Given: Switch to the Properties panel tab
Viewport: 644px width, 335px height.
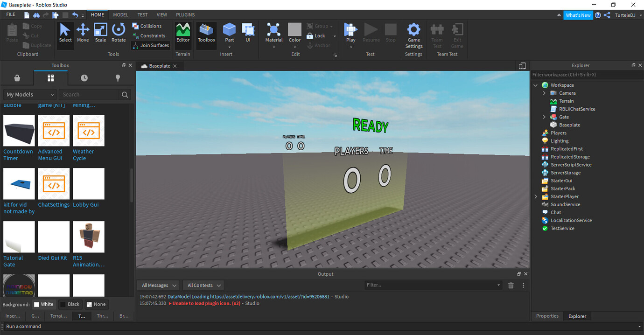Looking at the screenshot, I should [x=547, y=316].
